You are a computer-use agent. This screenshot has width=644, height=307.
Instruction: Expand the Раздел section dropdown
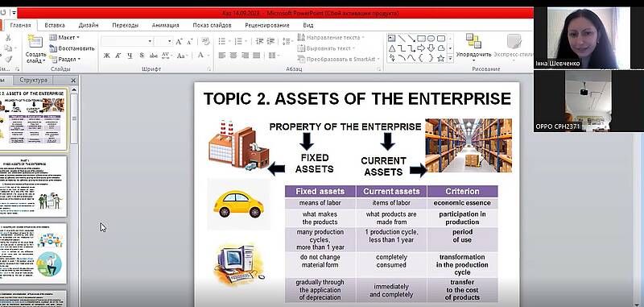[64, 59]
